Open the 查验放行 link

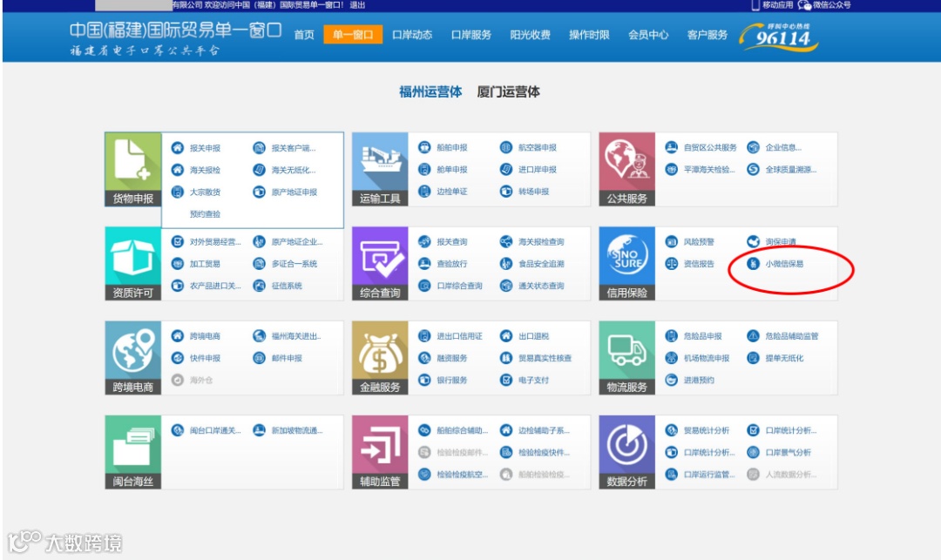[452, 264]
